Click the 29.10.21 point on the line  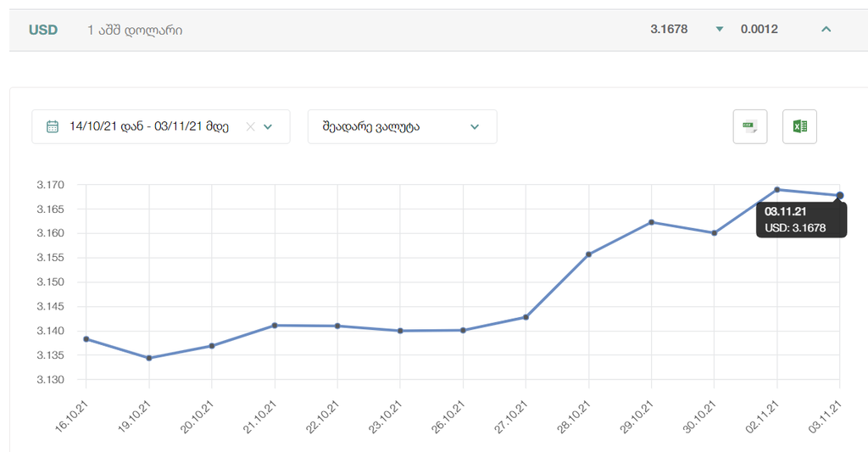point(651,222)
